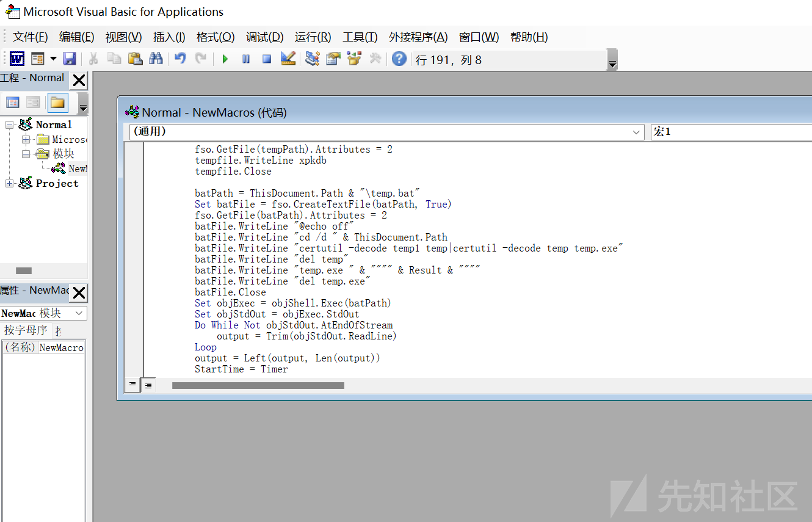Image resolution: width=812 pixels, height=522 pixels.
Task: Click View Code icon in project pane
Action: coord(12,103)
